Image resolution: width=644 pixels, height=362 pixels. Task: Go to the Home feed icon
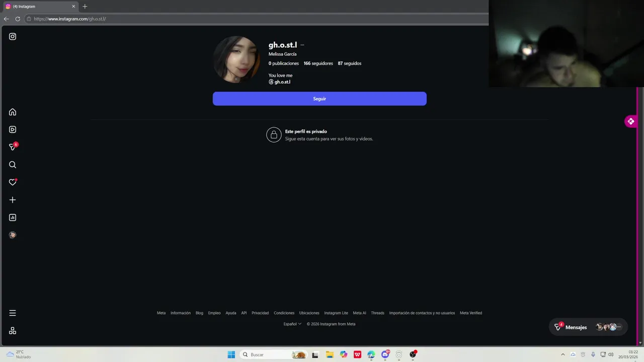[x=13, y=112]
